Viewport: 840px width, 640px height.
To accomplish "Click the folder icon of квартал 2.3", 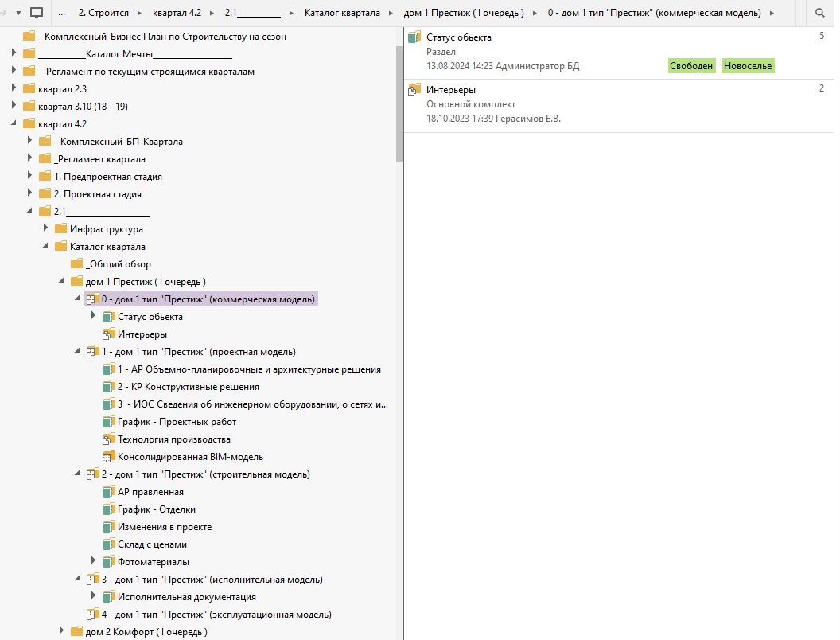I will (x=29, y=89).
